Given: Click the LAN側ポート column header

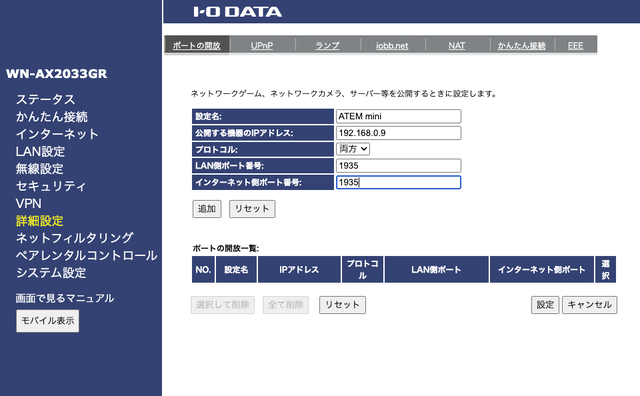Looking at the screenshot, I should pyautogui.click(x=436, y=269).
